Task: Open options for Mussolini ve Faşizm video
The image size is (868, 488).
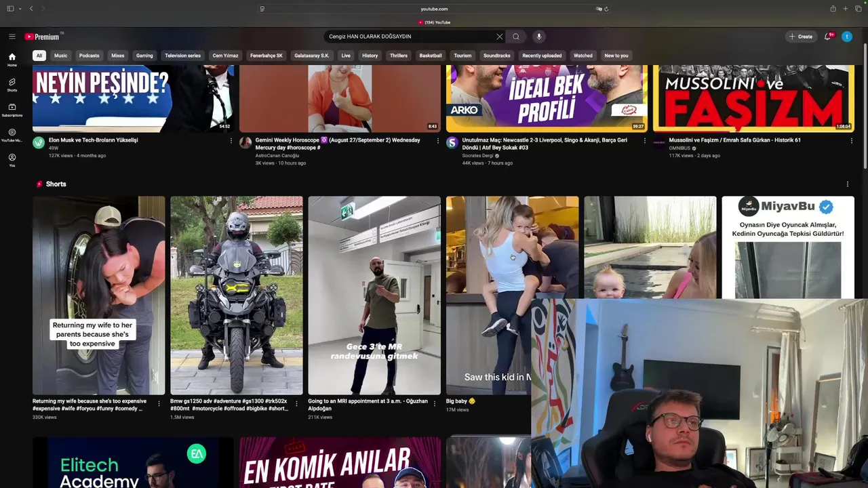Action: click(x=852, y=141)
